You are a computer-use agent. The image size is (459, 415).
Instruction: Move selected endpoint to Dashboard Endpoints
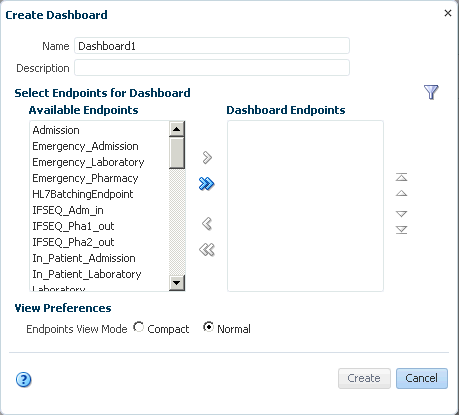click(207, 158)
